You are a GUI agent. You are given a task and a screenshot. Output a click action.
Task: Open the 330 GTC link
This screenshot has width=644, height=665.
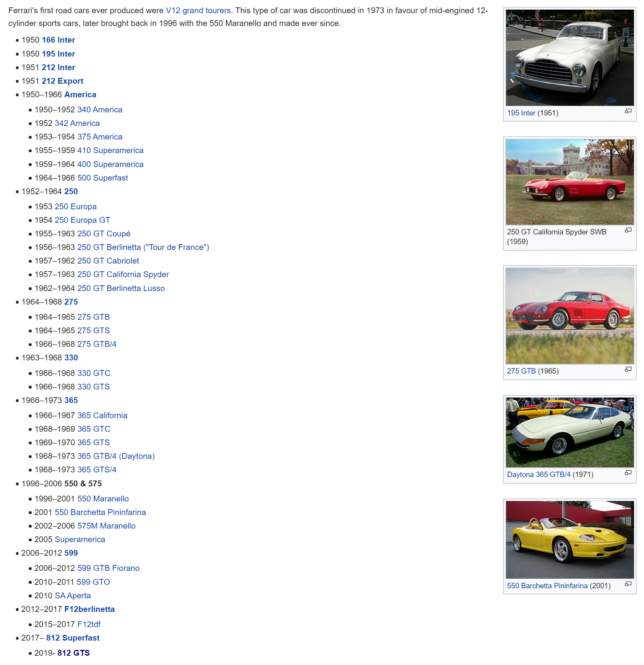[94, 373]
